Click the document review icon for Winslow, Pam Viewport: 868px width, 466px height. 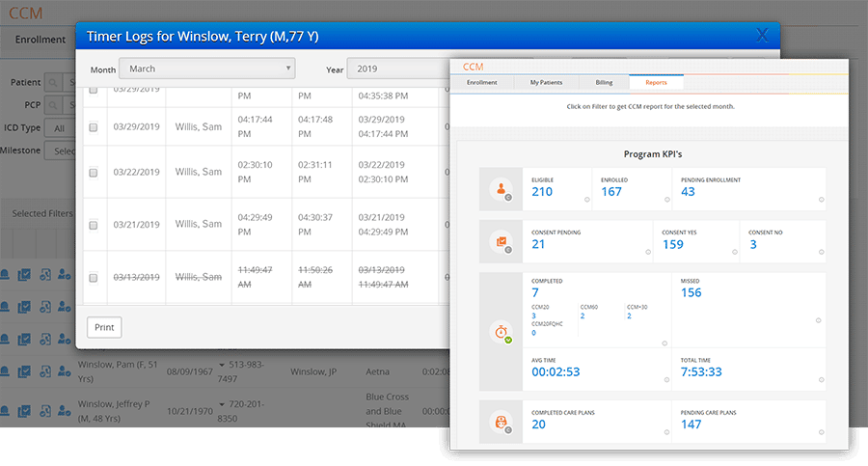(44, 371)
